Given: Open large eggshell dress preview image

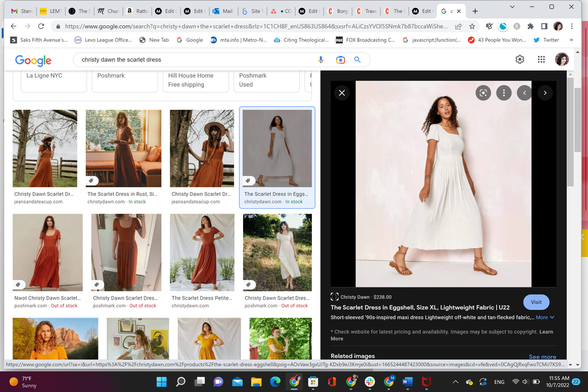Looking at the screenshot, I should click(x=443, y=184).
